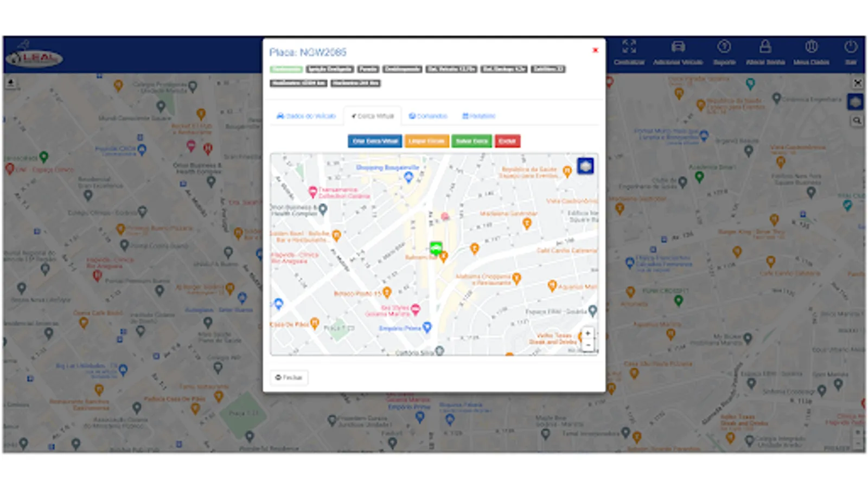Open the Comandos tab

click(x=429, y=115)
